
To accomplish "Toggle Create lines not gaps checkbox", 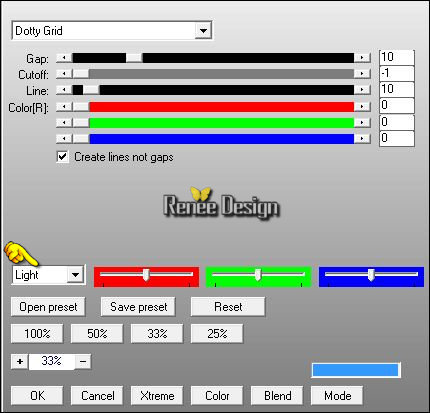I will point(63,157).
